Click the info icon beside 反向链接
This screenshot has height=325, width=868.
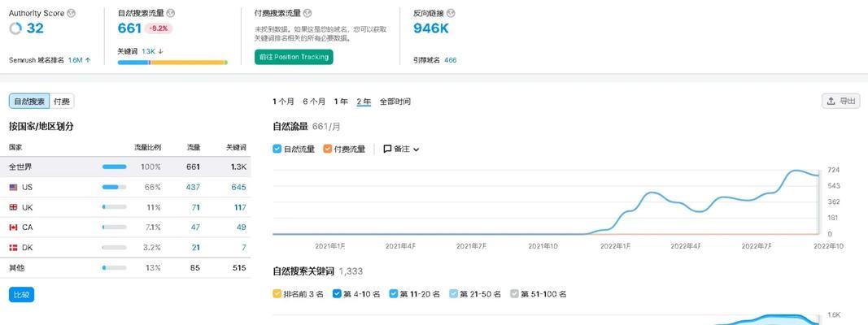tap(451, 13)
